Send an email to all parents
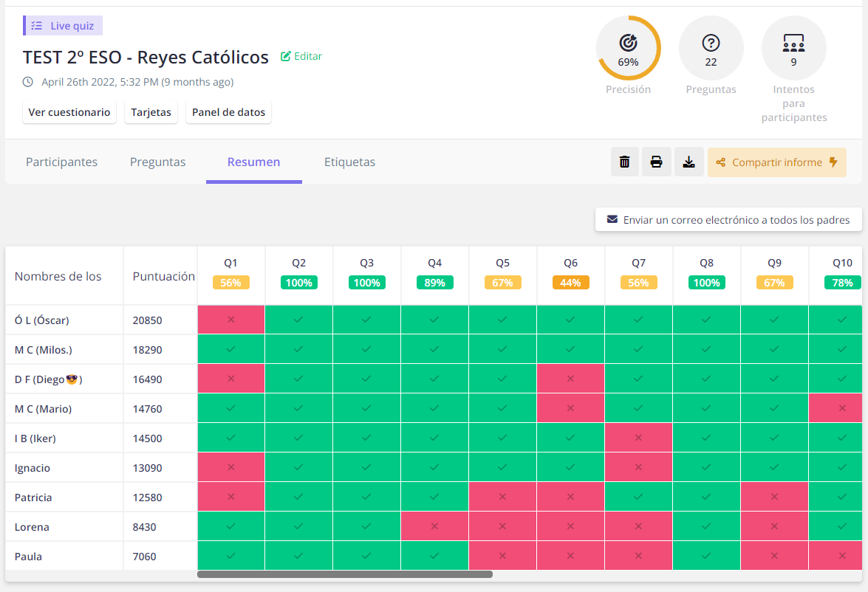868x592 pixels. pos(728,220)
